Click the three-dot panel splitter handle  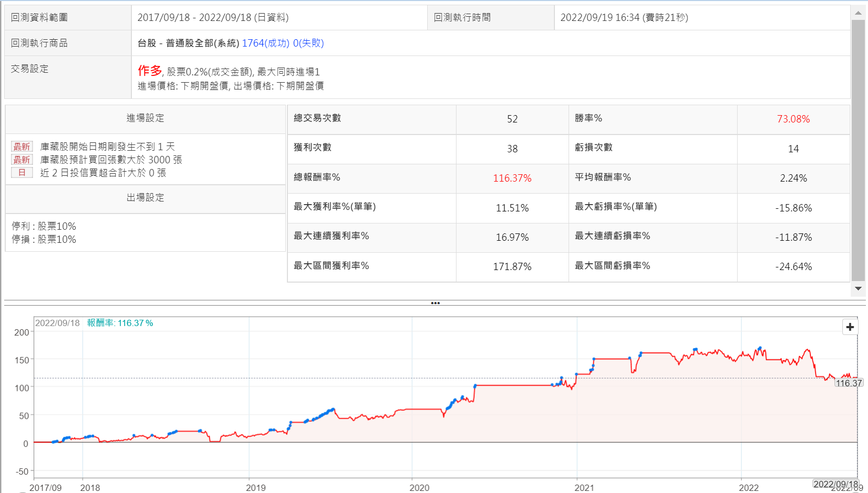coord(435,303)
